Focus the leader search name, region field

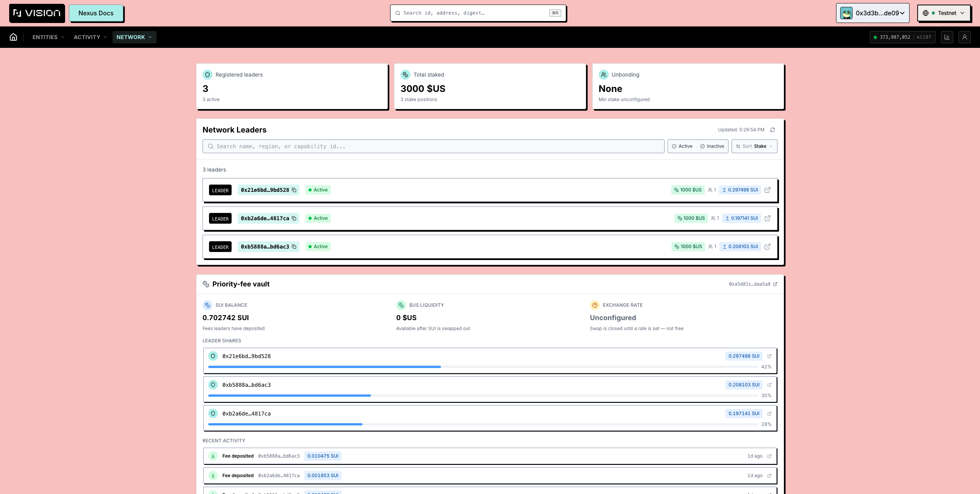[433, 146]
